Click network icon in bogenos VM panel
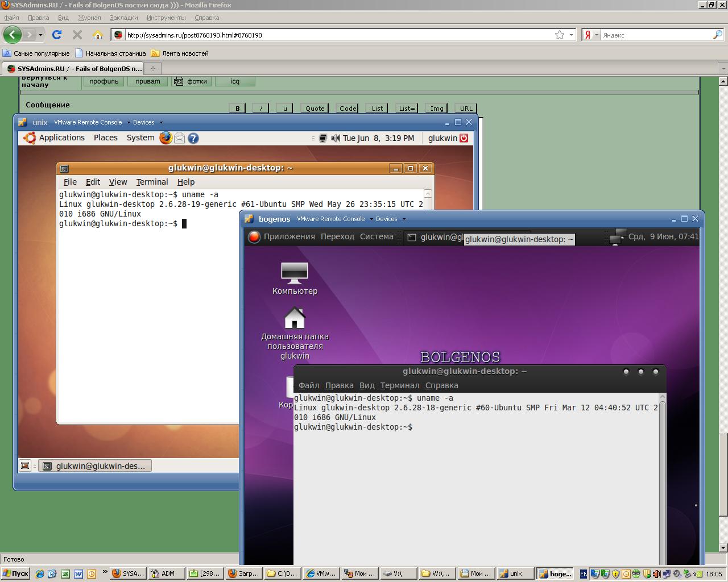Viewport: 728px width, 582px height. click(x=617, y=237)
